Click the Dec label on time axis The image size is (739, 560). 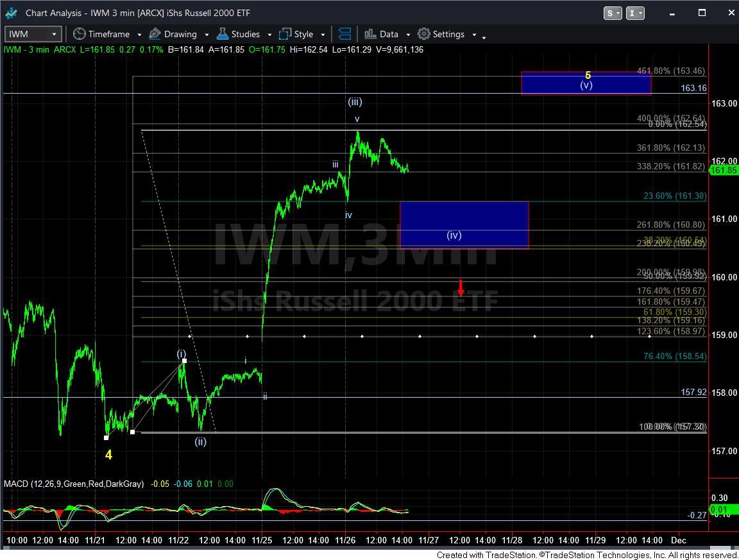[x=679, y=540]
